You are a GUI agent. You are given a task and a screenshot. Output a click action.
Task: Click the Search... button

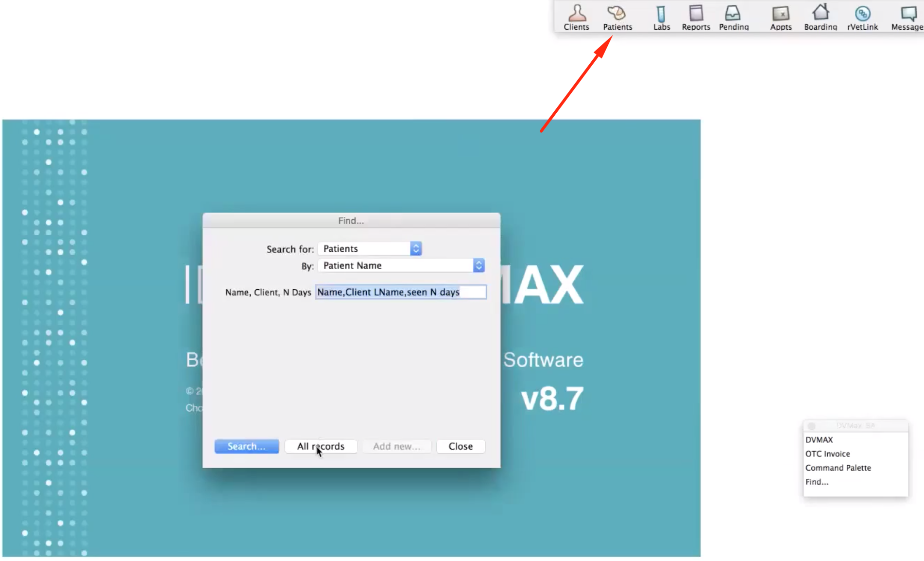click(247, 446)
